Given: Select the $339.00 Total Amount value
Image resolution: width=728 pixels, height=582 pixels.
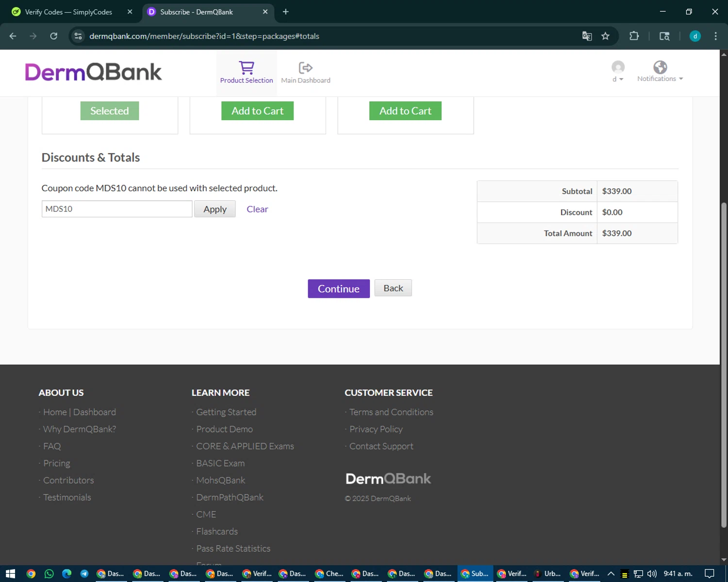Looking at the screenshot, I should (617, 233).
